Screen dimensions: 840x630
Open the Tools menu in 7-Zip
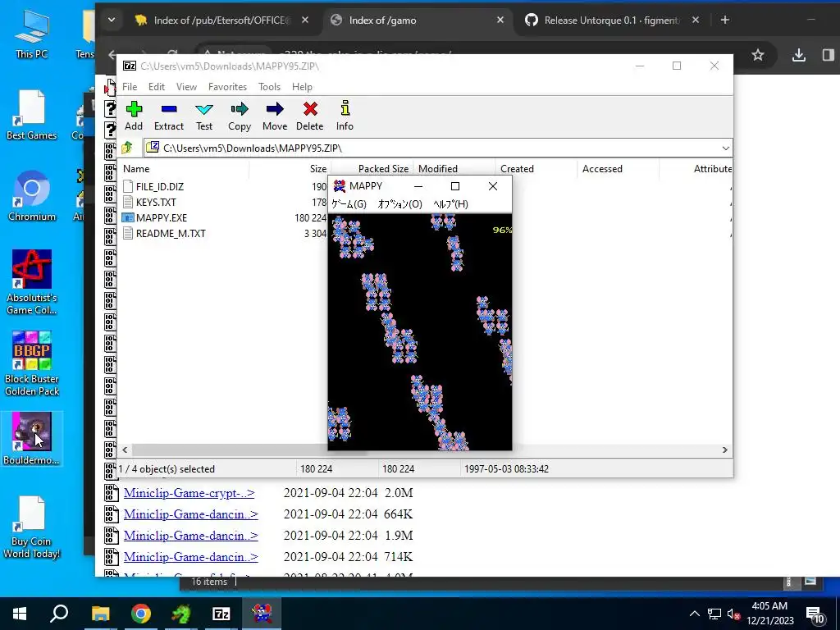(x=269, y=87)
